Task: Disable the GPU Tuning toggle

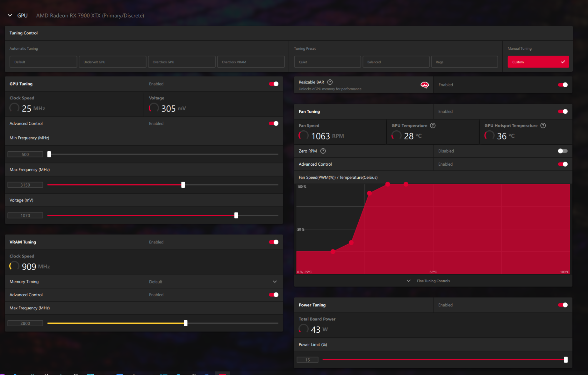Action: tap(274, 84)
